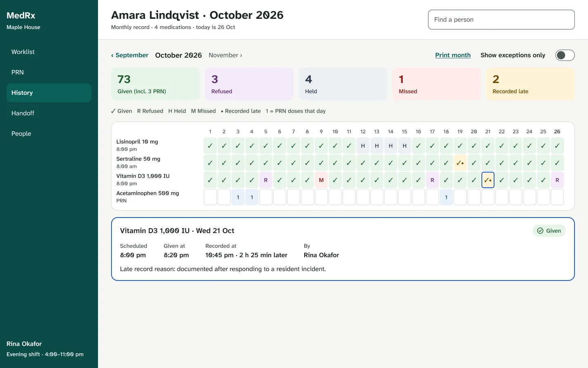The image size is (588, 368).
Task: Advance to November
Action: pos(225,55)
